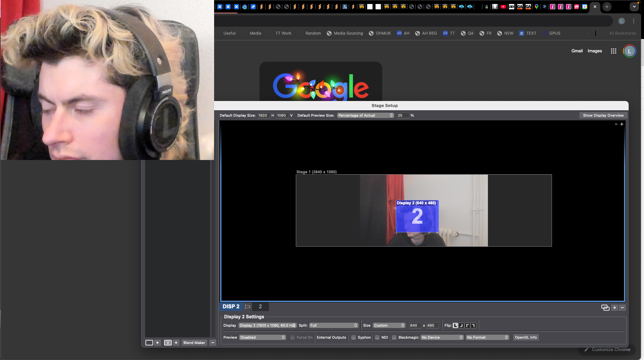Open the Percentage of Actual preview dropdown
This screenshot has width=644, height=360.
click(x=365, y=115)
